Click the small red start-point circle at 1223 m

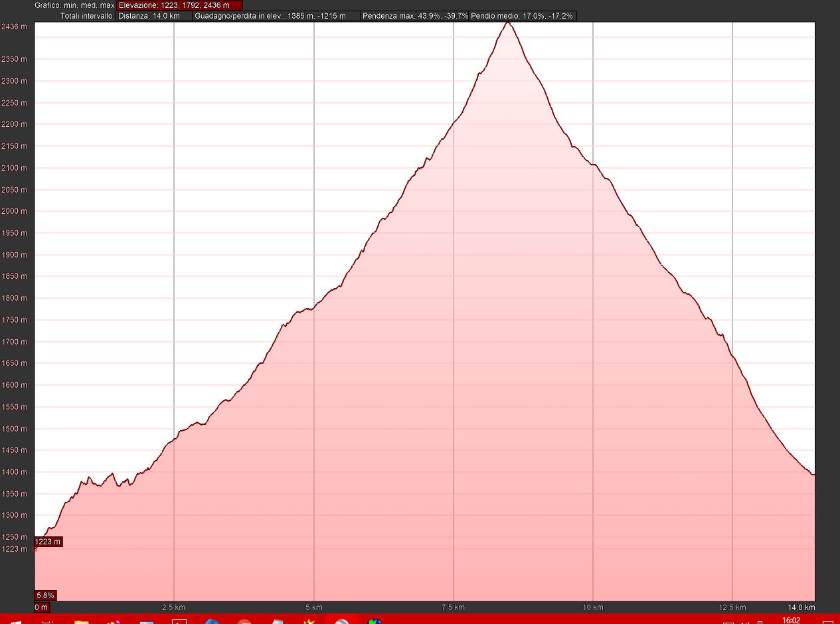tap(35, 549)
